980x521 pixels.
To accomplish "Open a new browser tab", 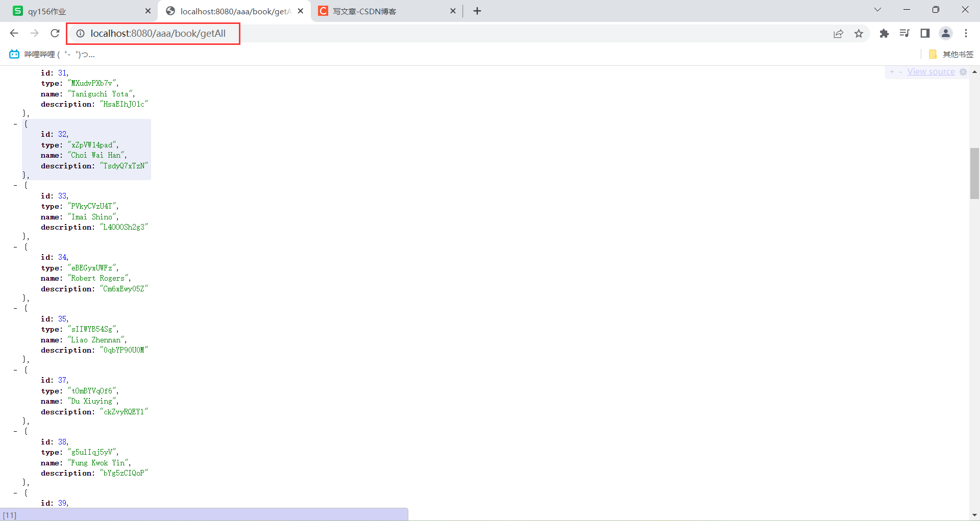I will (x=477, y=11).
